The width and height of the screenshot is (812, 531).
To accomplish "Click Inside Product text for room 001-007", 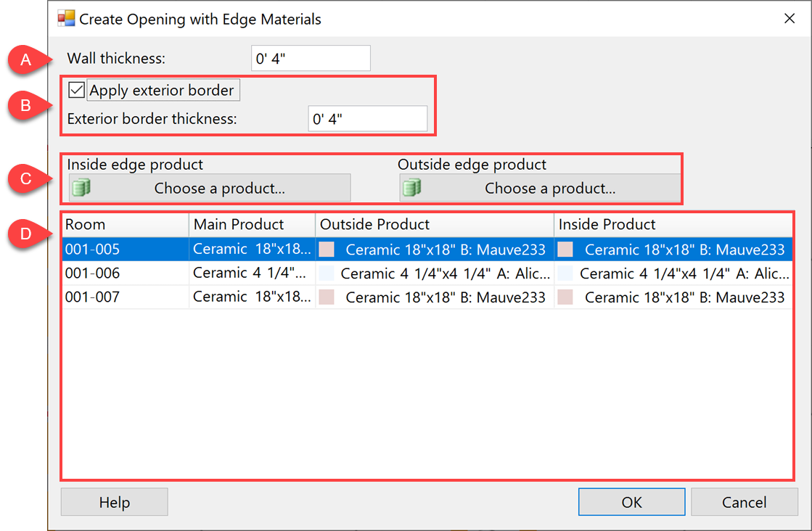I will click(684, 297).
